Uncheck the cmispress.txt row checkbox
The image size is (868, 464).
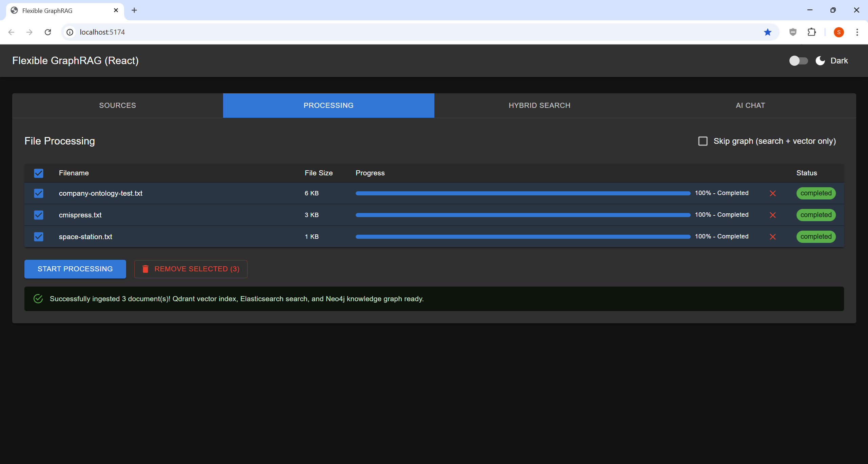38,215
